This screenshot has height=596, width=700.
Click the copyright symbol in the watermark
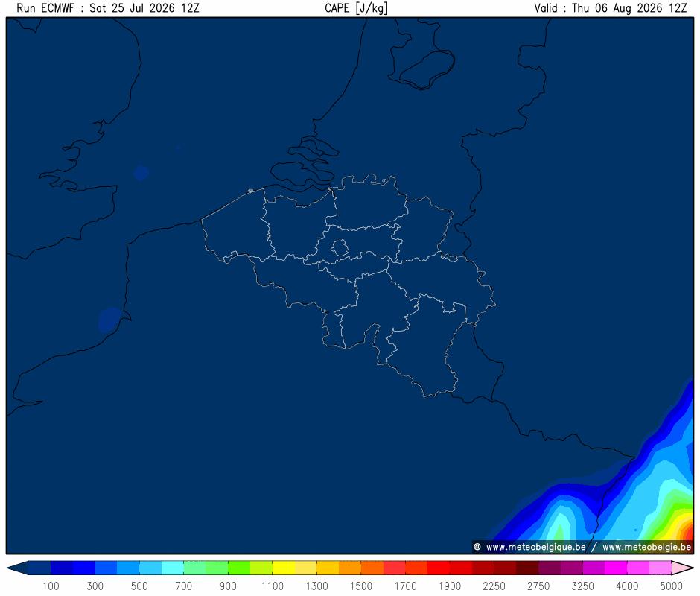(x=477, y=547)
